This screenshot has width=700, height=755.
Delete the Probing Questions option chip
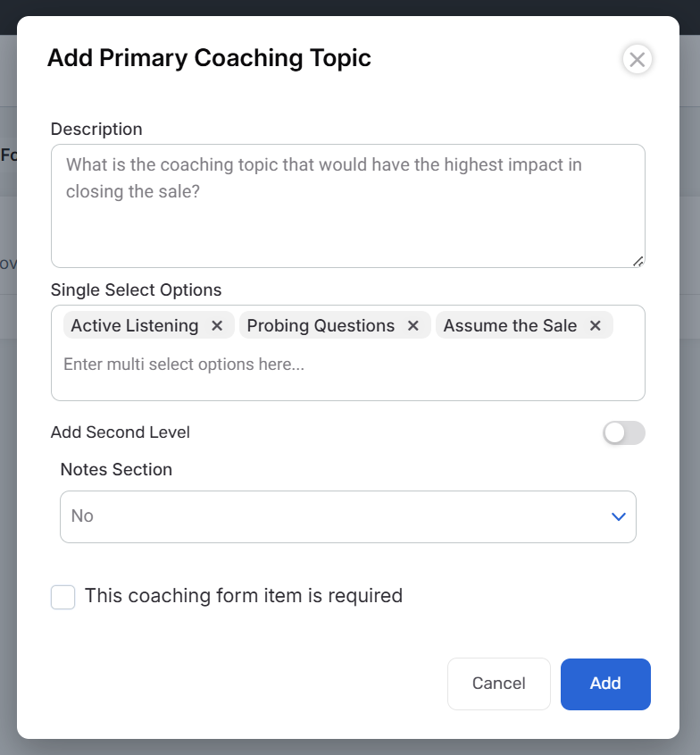413,326
